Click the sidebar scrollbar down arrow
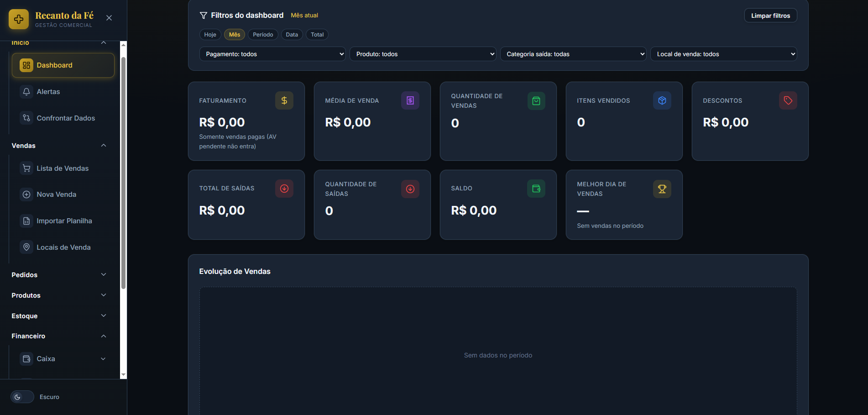This screenshot has height=415, width=868. 123,375
